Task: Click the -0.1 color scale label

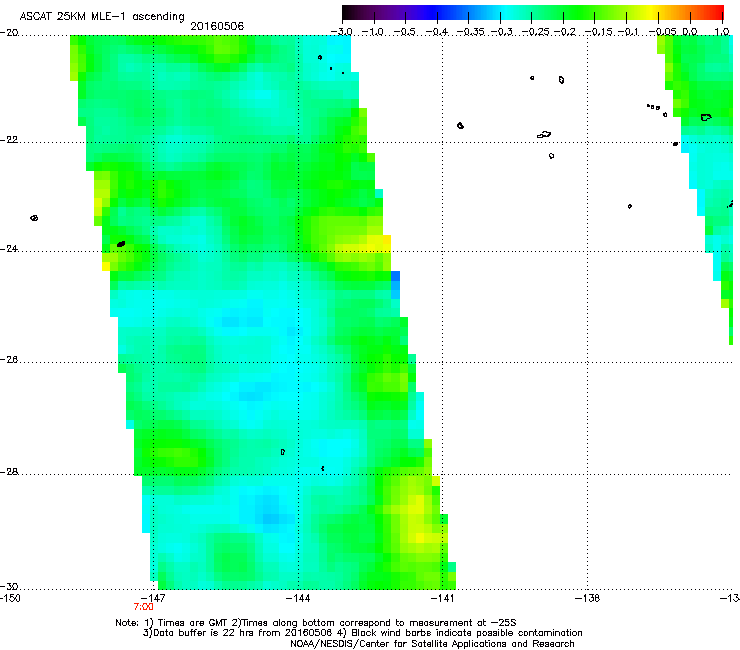Action: click(627, 32)
